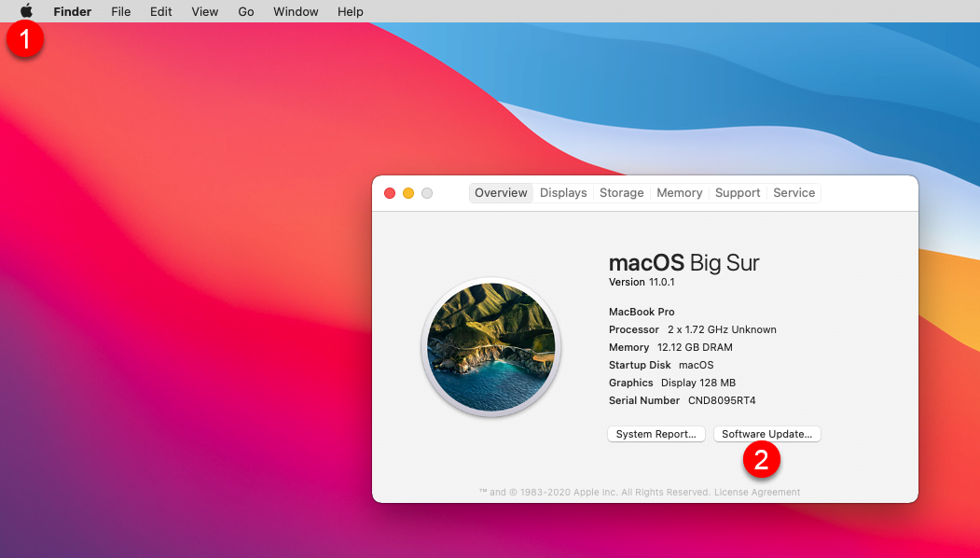Open the License Agreement link
This screenshot has height=558, width=980.
(x=757, y=493)
